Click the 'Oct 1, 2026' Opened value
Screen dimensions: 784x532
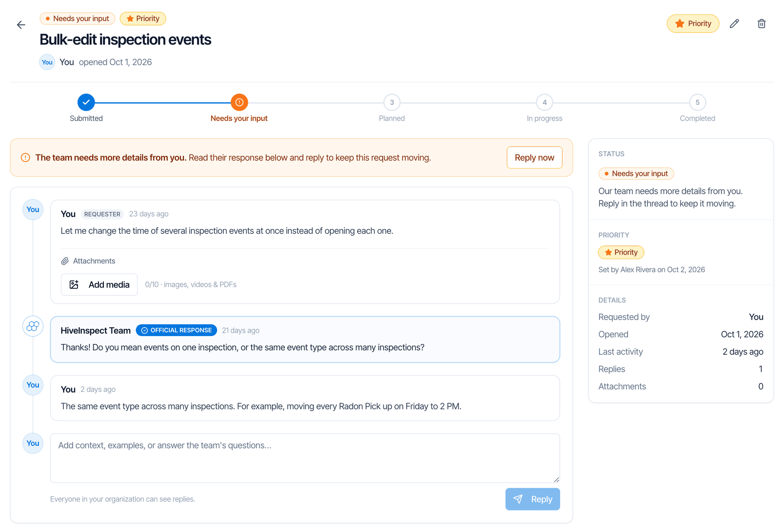pos(742,334)
